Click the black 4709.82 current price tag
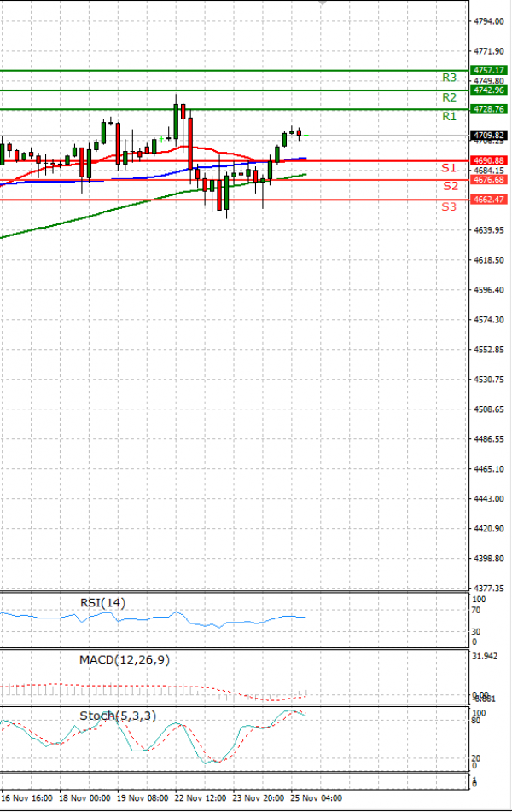 click(488, 135)
